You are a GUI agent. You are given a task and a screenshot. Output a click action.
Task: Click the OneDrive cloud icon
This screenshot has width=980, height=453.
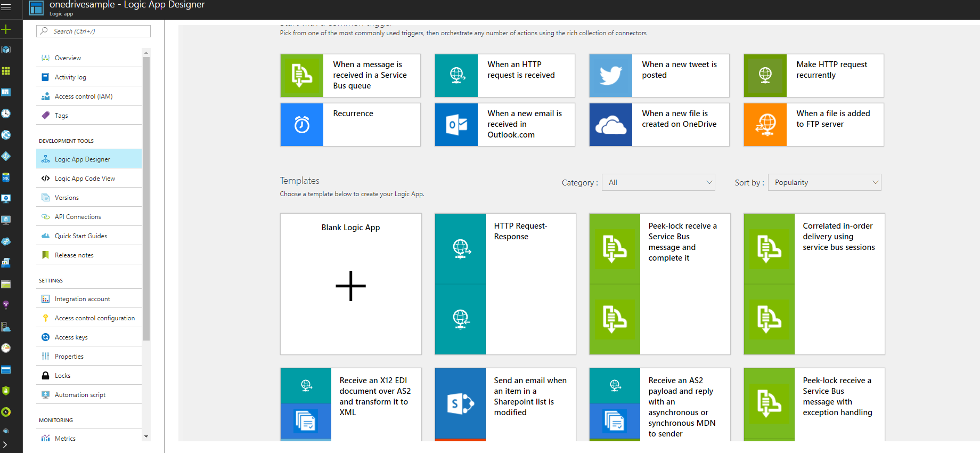611,125
